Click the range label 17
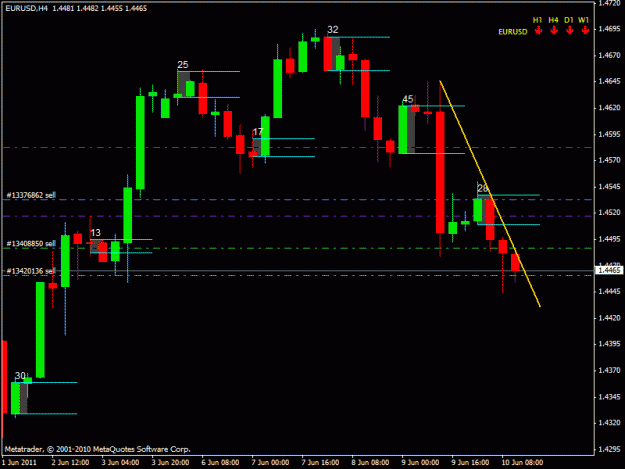This screenshot has width=625, height=469. 258,131
